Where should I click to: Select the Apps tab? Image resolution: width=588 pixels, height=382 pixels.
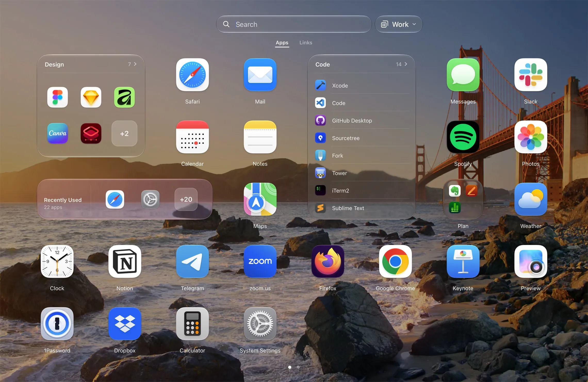(x=282, y=43)
